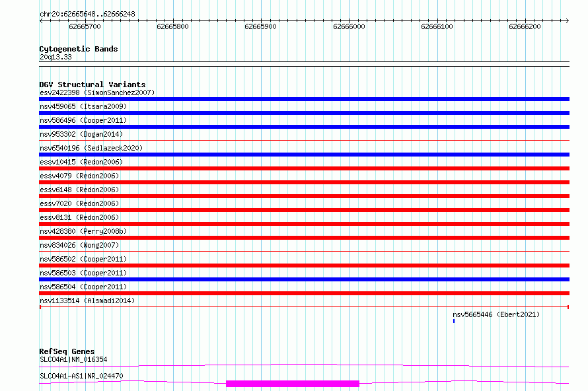Click the ruler's left arrow end
This screenshot has height=391, width=588.
tap(41, 20)
